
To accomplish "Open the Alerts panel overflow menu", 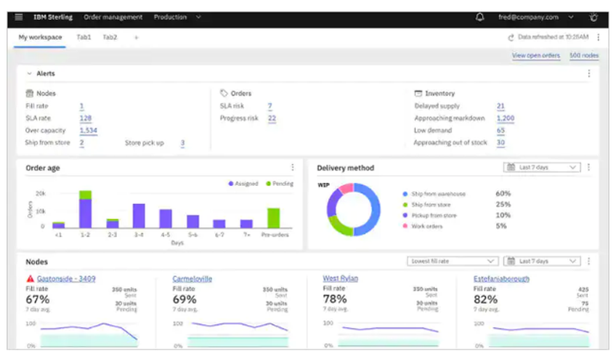I will click(589, 73).
